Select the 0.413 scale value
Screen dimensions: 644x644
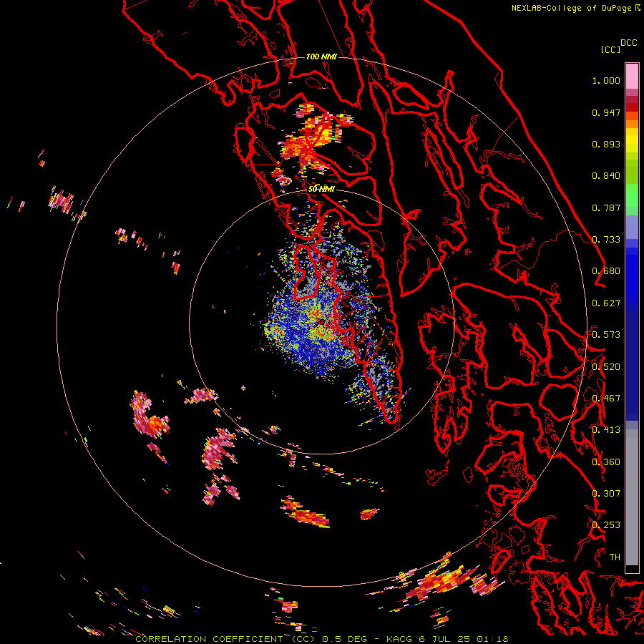point(606,430)
